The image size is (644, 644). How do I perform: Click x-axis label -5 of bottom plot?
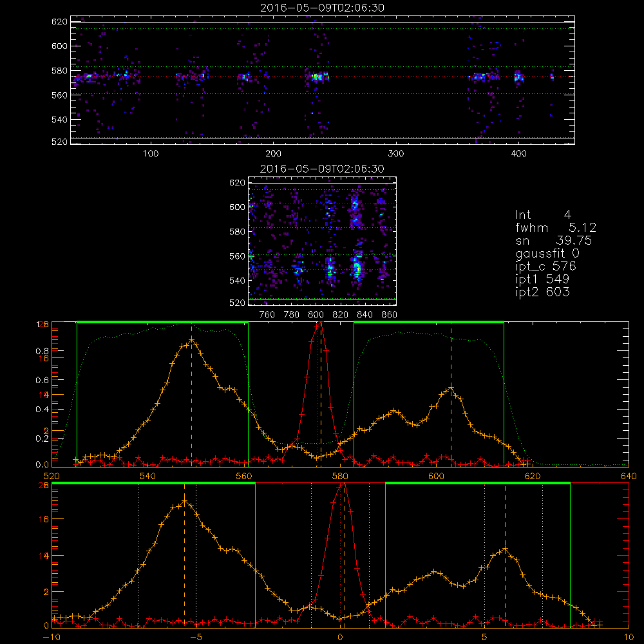(196, 637)
